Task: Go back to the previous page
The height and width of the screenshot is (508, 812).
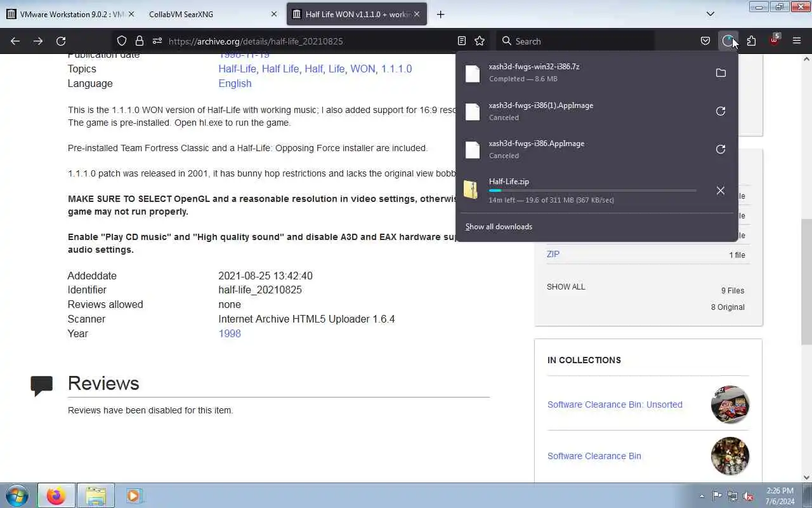Action: click(15, 41)
